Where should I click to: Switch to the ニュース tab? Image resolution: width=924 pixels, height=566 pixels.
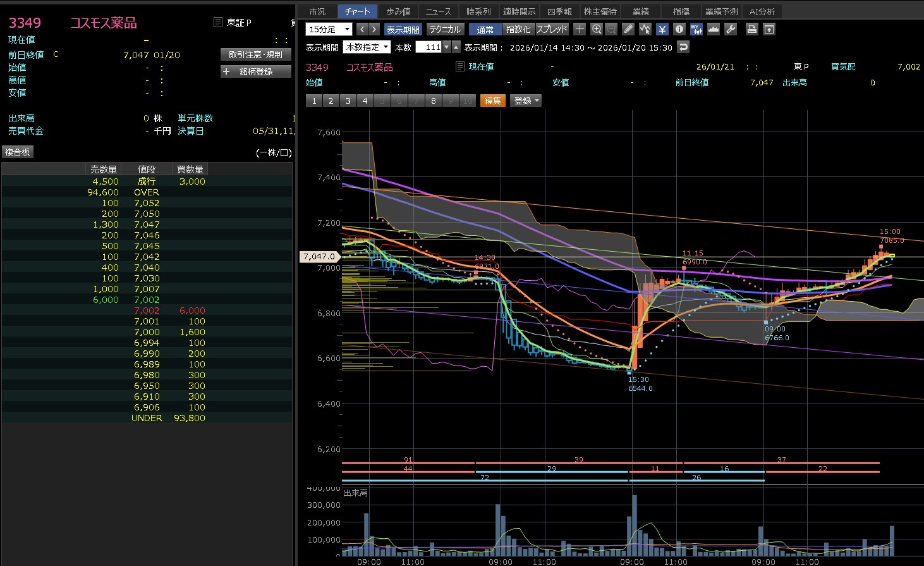(438, 11)
